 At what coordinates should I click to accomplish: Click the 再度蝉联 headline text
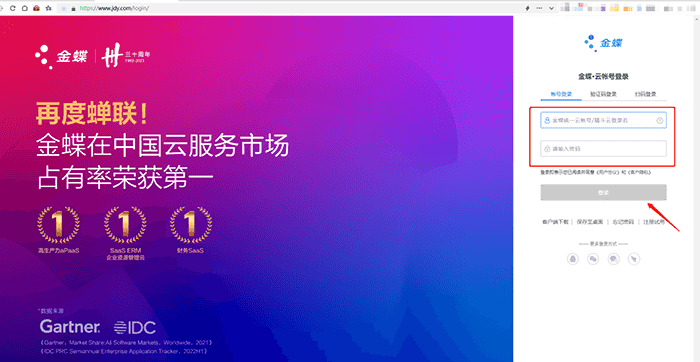coord(92,114)
